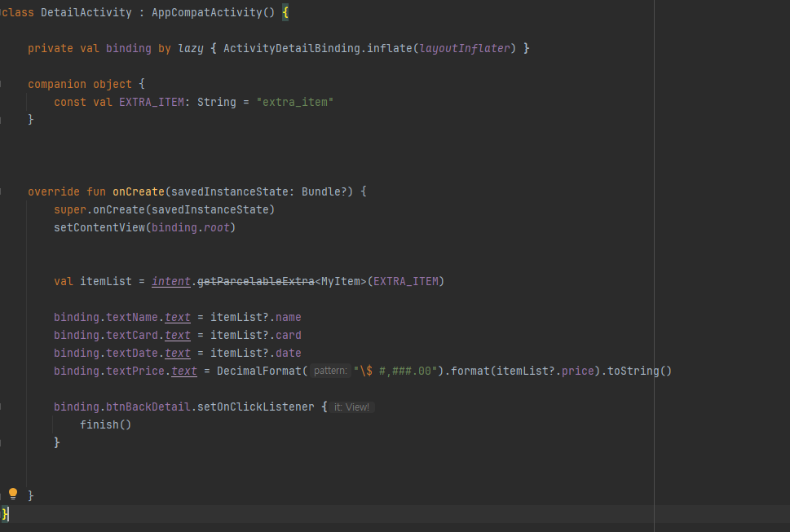Click the String type annotation
The image size is (790, 532).
[x=217, y=102]
